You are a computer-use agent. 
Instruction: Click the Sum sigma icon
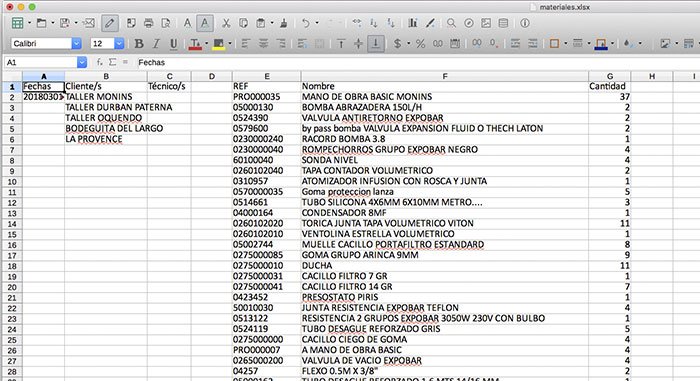112,63
